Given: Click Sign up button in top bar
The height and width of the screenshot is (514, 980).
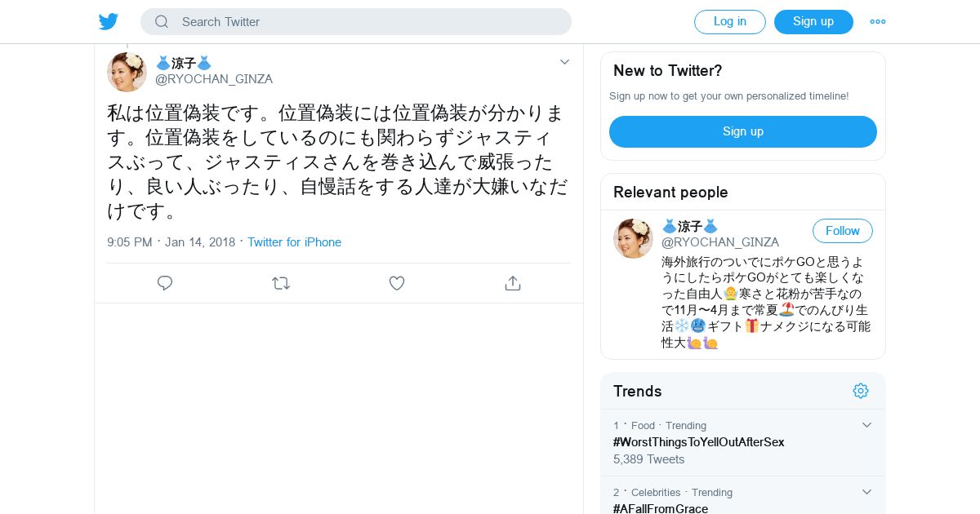Looking at the screenshot, I should pos(813,22).
